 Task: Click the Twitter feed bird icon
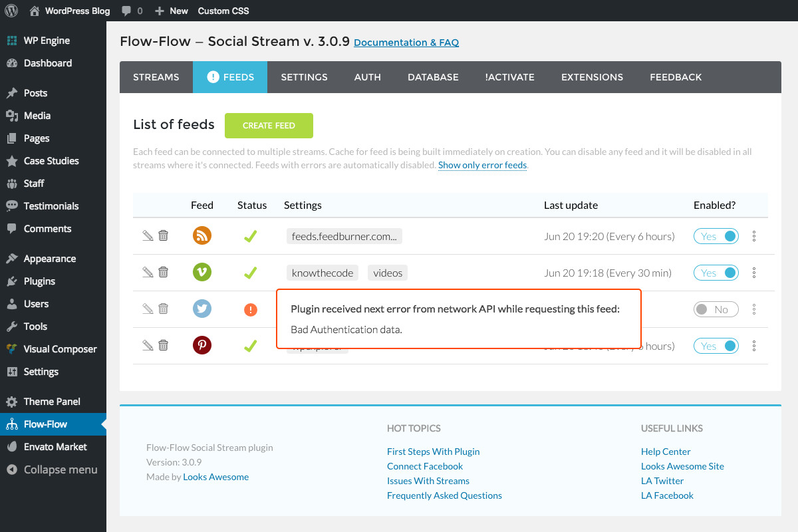[202, 309]
